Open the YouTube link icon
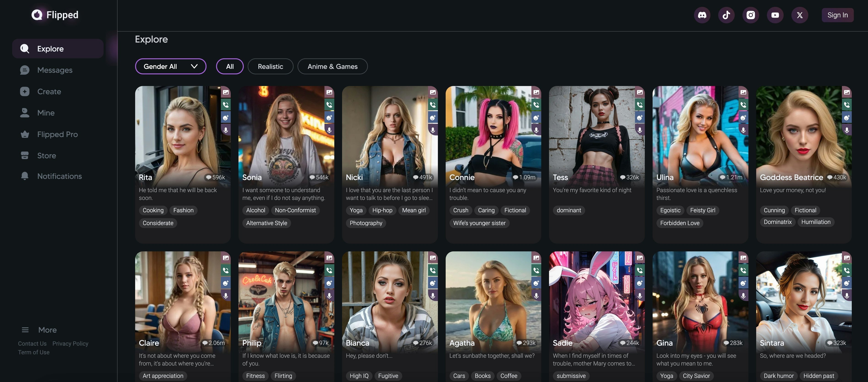The height and width of the screenshot is (382, 868). tap(775, 15)
